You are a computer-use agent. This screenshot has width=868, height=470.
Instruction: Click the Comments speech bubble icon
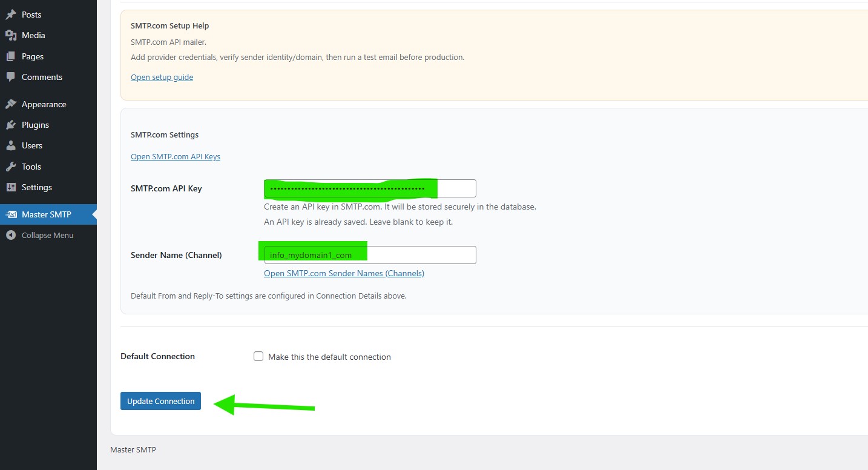click(x=11, y=77)
